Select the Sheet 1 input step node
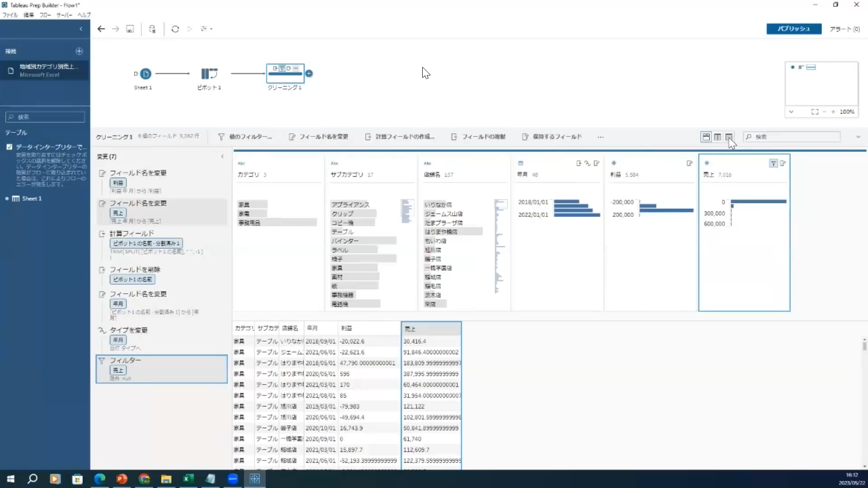 [x=146, y=74]
